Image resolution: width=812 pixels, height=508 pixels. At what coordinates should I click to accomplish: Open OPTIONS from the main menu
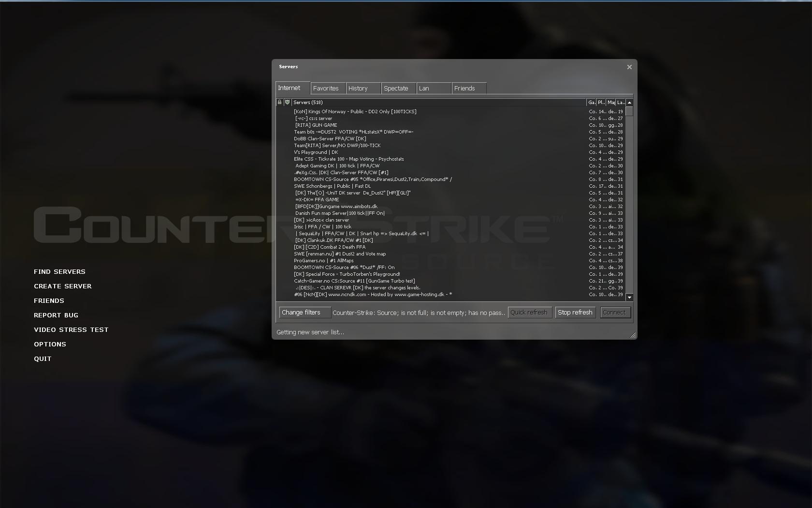(50, 344)
